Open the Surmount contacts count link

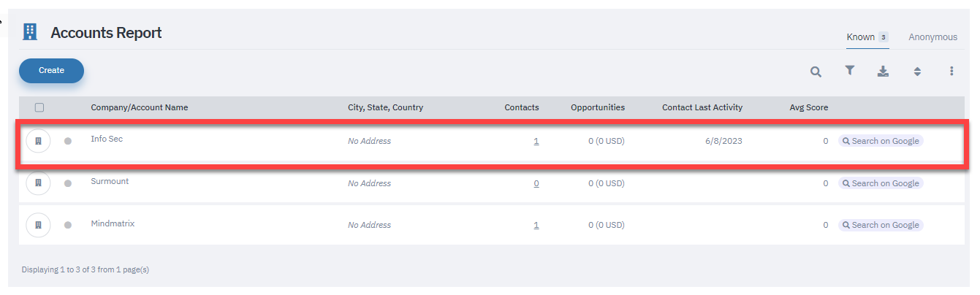coord(536,184)
